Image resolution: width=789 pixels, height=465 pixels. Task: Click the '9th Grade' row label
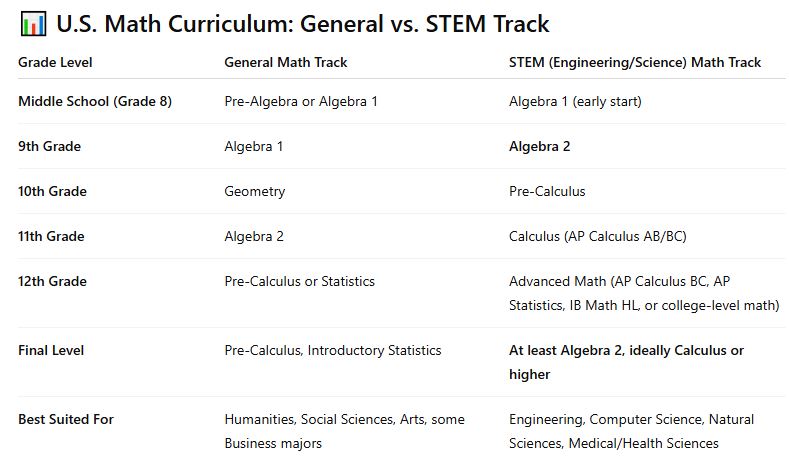(50, 146)
